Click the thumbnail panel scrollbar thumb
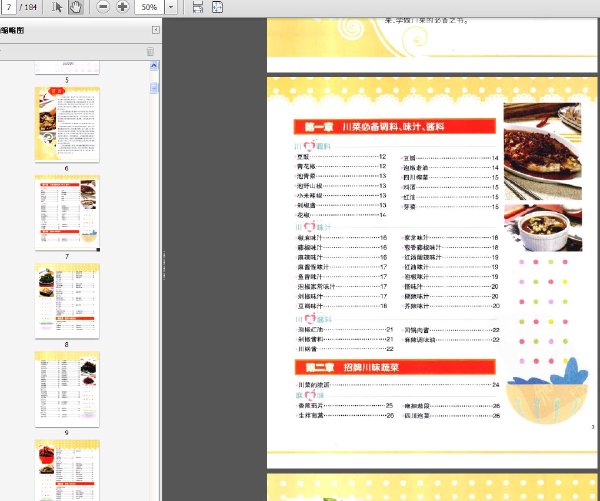The height and width of the screenshot is (501, 600). point(154,88)
